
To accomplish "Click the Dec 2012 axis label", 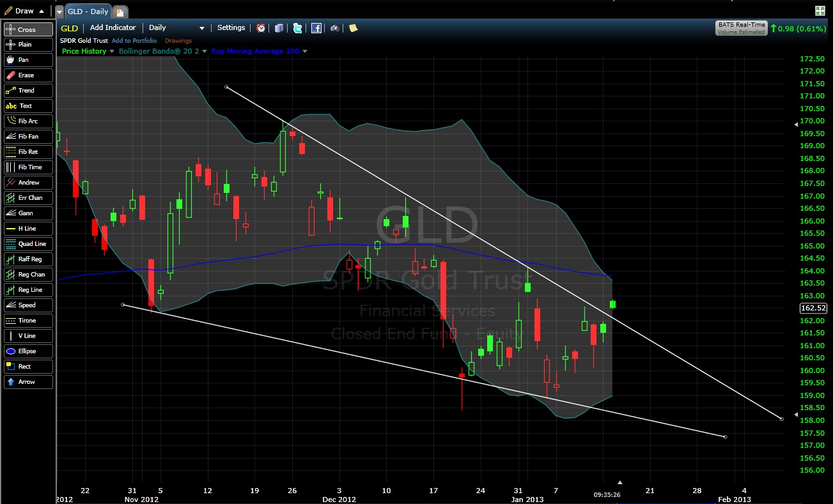I will 339,499.
